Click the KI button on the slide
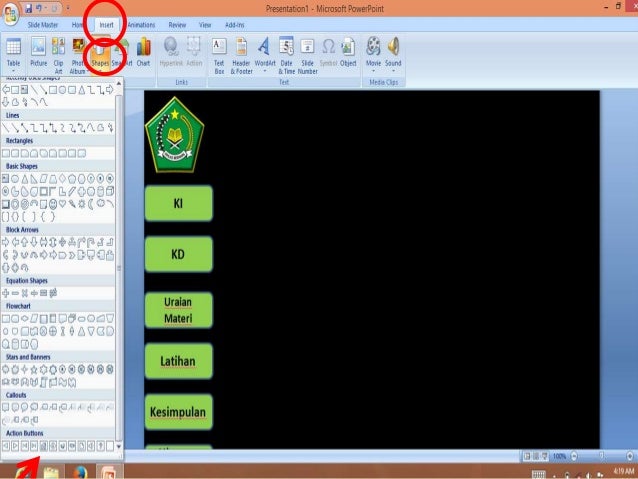The height and width of the screenshot is (479, 638). pos(179,203)
